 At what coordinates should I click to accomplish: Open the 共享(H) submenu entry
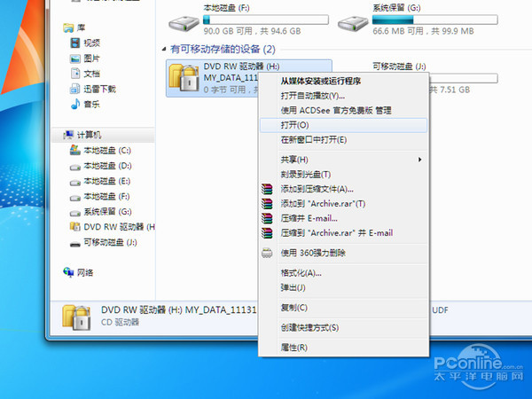(x=343, y=160)
